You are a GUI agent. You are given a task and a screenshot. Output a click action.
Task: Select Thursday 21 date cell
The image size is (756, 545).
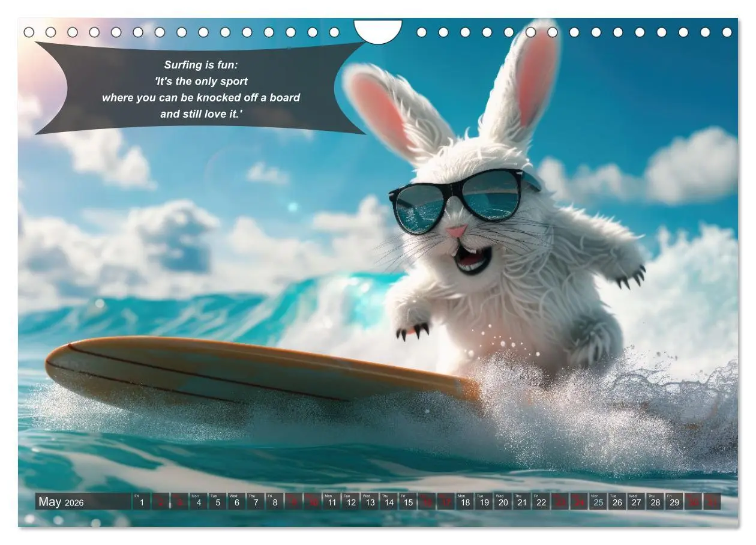point(523,502)
